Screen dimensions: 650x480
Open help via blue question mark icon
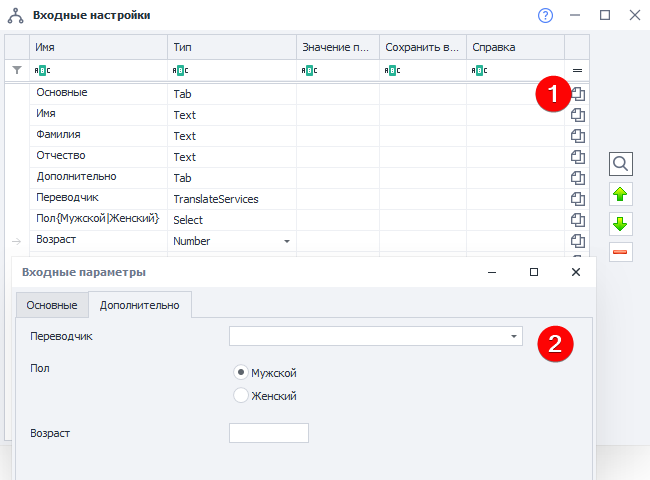click(545, 15)
